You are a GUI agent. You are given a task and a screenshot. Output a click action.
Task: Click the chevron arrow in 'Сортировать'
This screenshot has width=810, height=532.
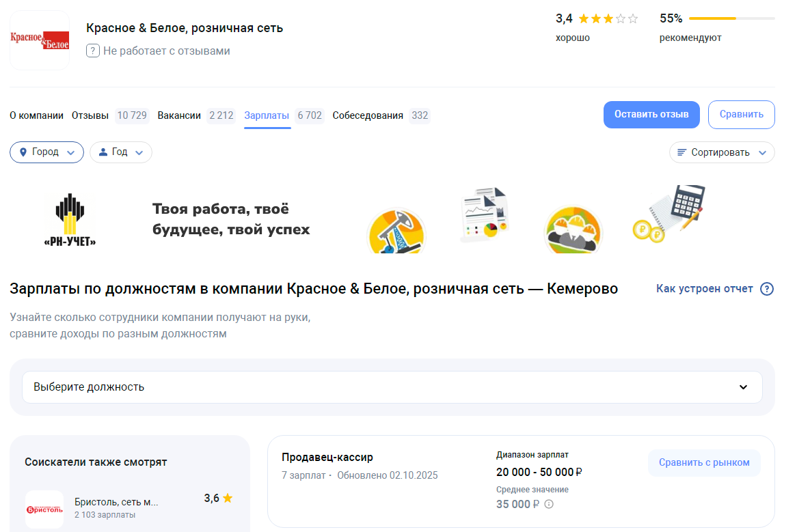[x=762, y=153]
